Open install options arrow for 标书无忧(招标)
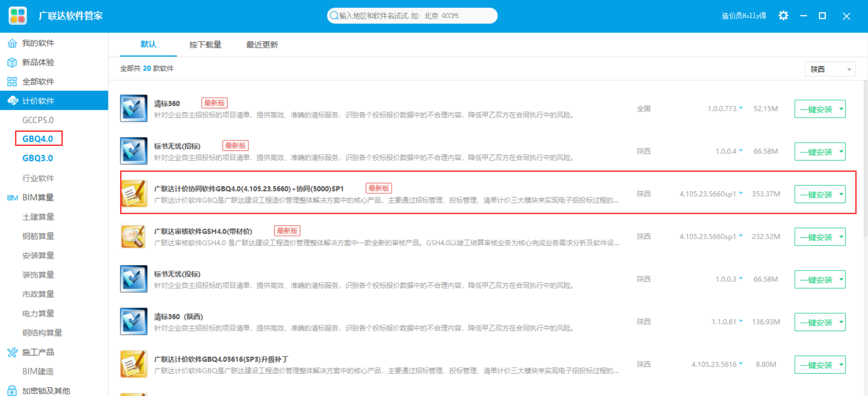 841,151
